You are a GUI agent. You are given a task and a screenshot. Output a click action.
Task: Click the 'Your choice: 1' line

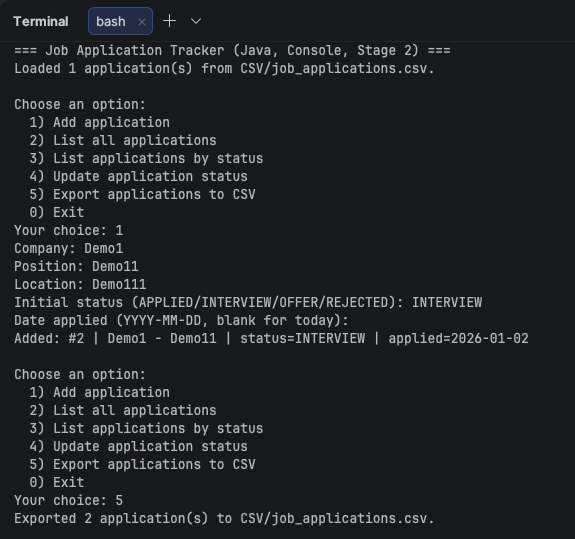click(69, 230)
